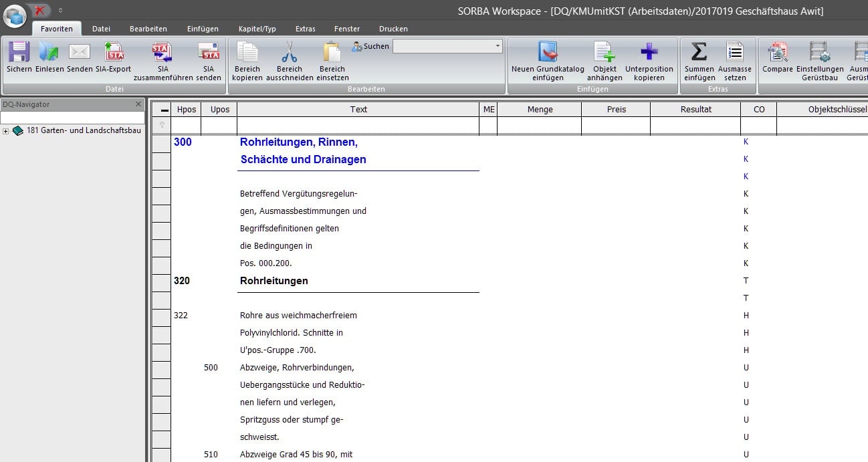Open the quick access toolbar dropdown arrow
This screenshot has width=868, height=462.
click(60, 11)
